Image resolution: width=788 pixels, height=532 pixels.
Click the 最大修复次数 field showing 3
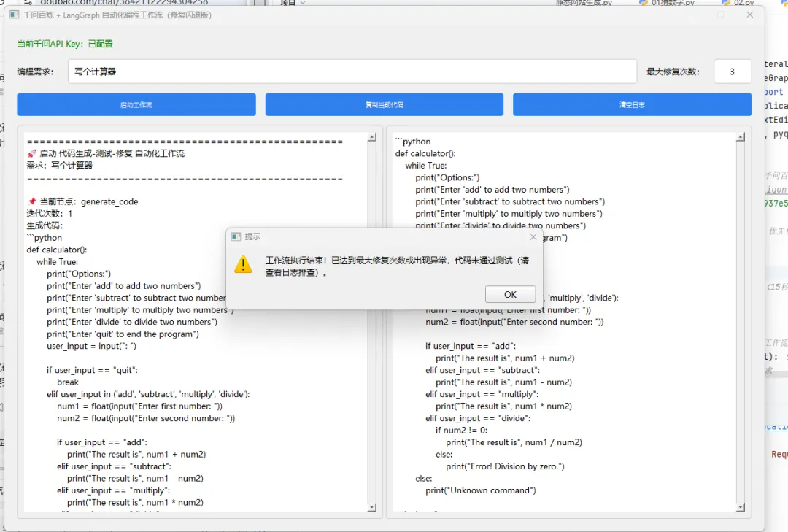coord(733,72)
